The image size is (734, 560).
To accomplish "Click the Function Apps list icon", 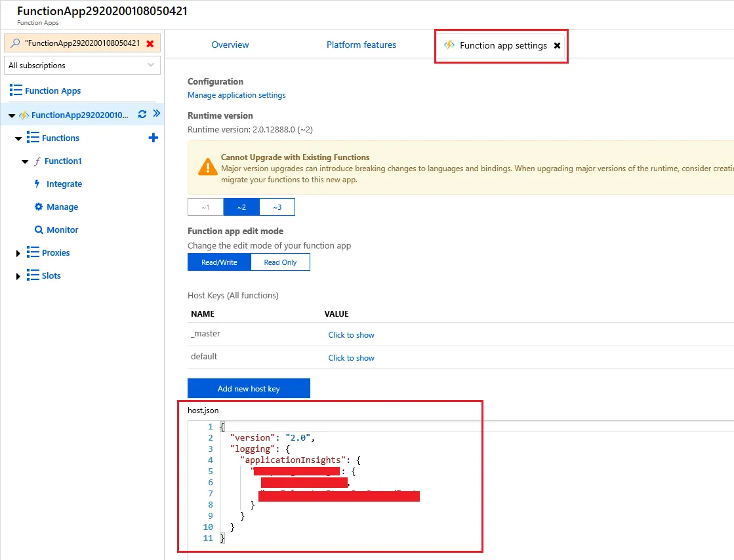I will 16,90.
